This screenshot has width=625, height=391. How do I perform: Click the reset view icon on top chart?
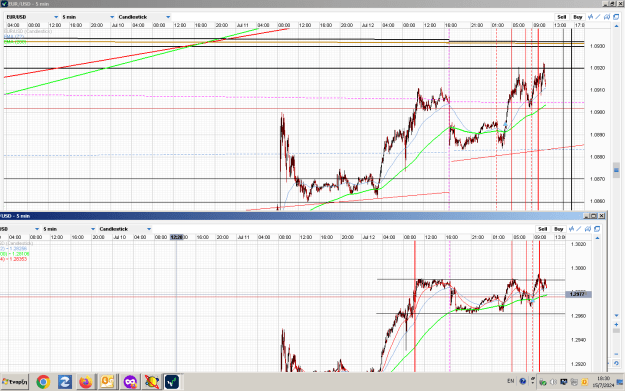[616, 363]
